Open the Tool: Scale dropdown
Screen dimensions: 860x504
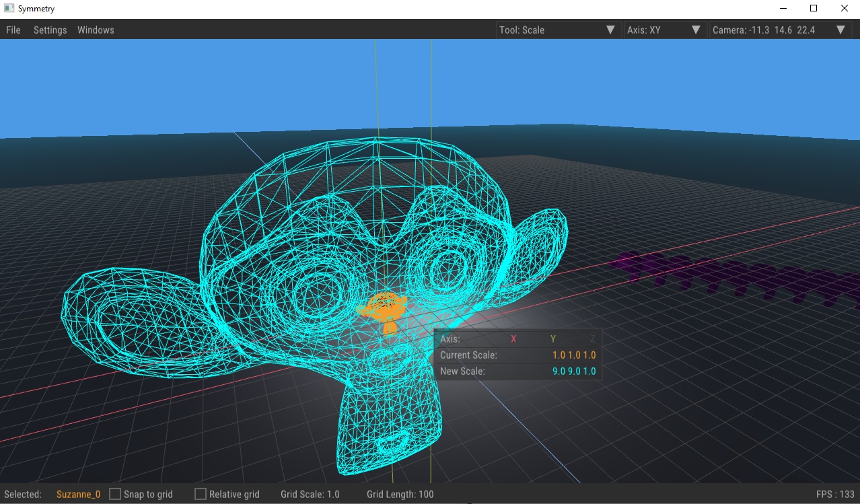coord(558,30)
